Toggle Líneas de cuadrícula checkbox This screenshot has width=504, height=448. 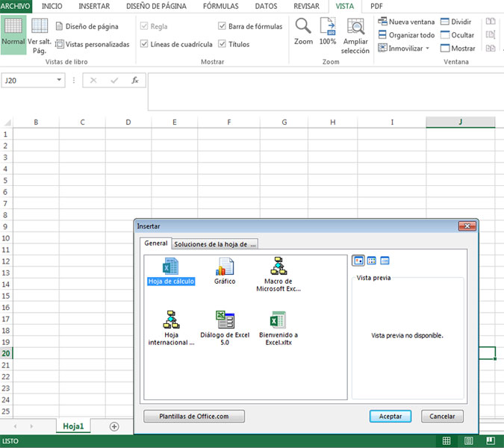(144, 44)
